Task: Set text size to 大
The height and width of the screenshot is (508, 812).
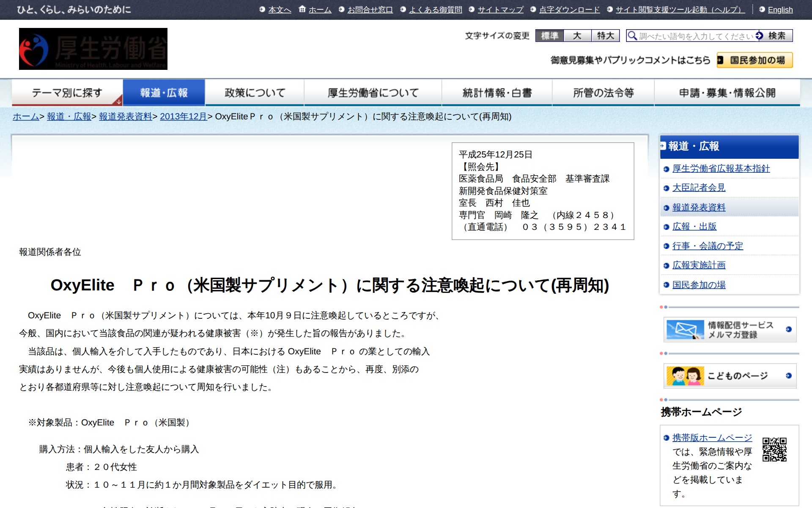Action: coord(577,36)
